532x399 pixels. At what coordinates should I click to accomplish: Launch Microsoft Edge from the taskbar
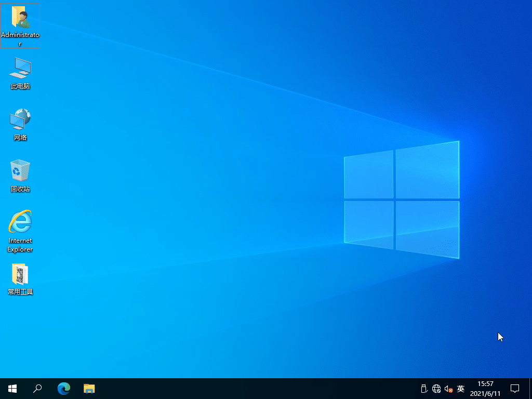point(63,388)
